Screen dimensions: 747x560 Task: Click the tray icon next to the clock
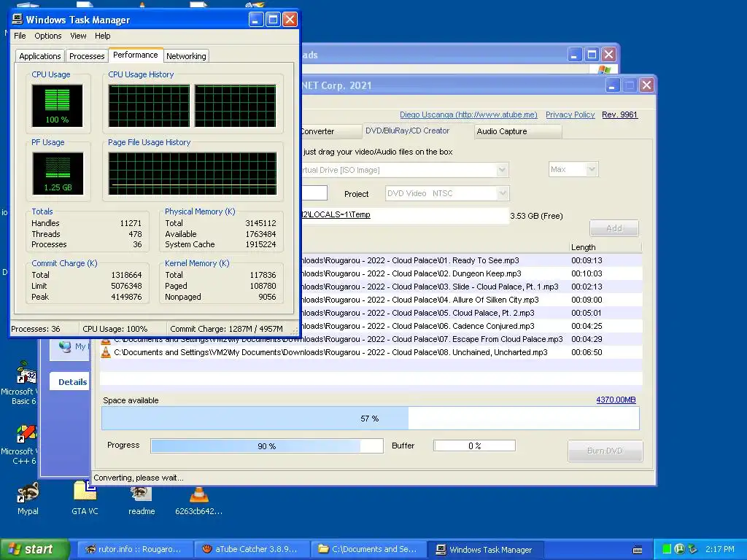693,549
